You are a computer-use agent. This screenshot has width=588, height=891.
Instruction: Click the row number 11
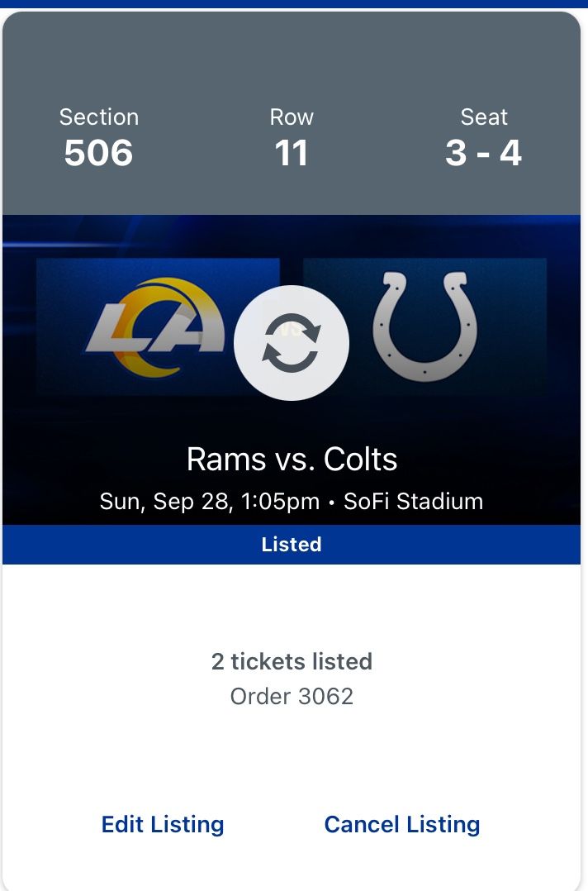click(292, 153)
